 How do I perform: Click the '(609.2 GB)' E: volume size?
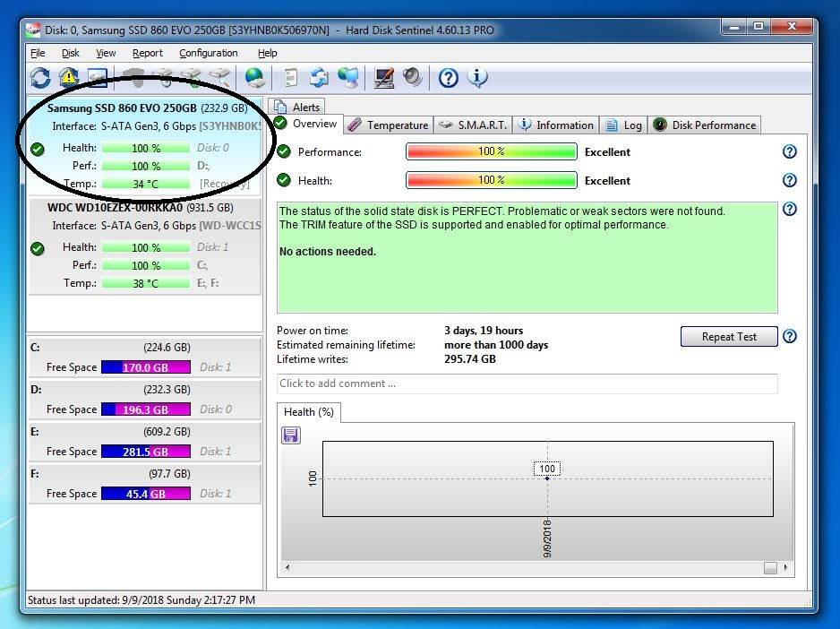click(167, 432)
